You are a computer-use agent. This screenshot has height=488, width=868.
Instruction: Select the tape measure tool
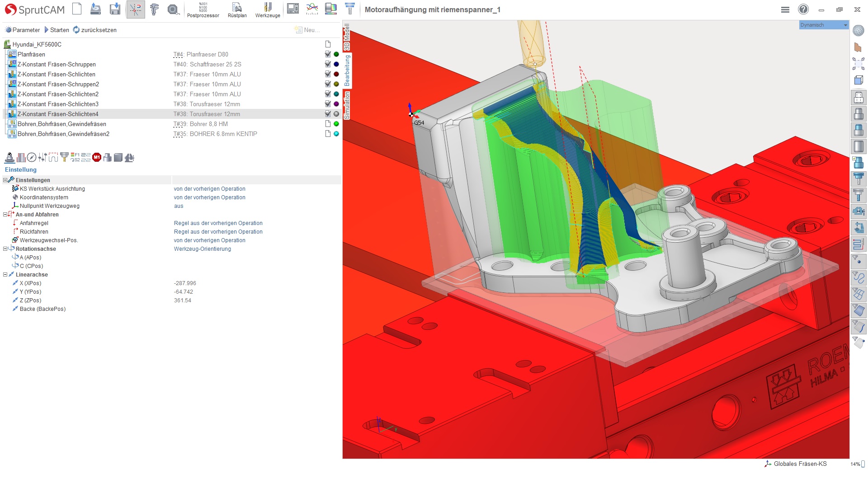coord(173,9)
